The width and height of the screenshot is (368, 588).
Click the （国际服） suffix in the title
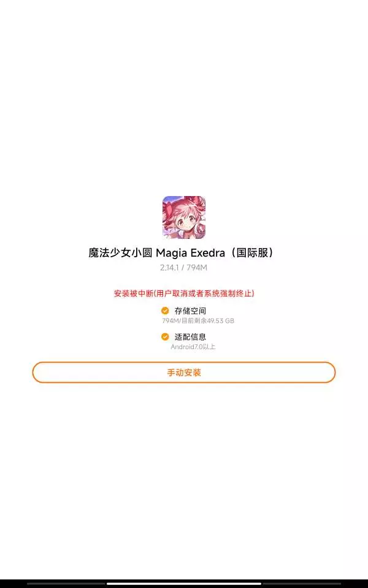point(252,253)
